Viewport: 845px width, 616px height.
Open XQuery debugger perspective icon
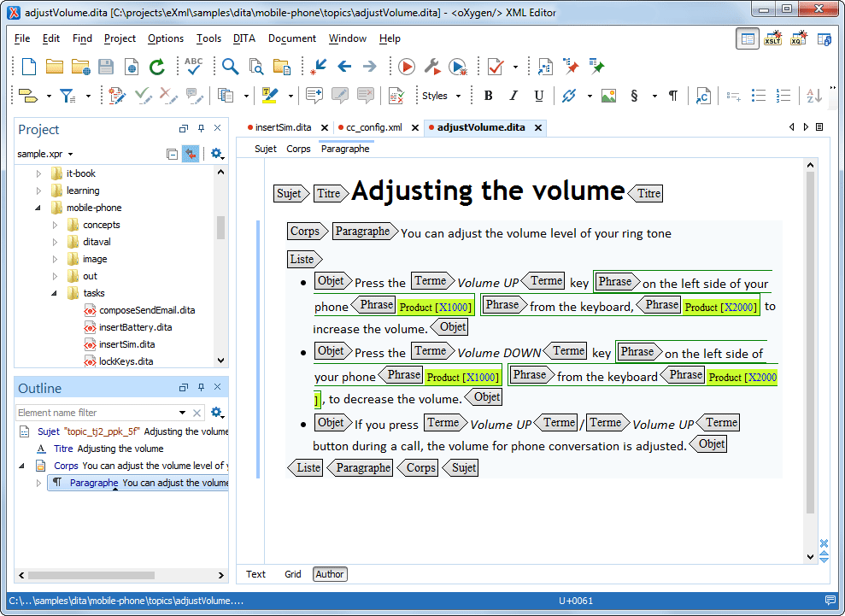tap(799, 38)
